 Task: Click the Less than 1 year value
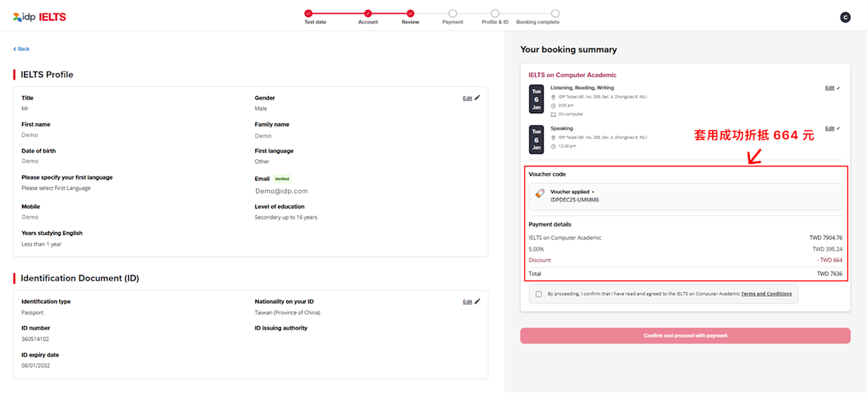(x=41, y=244)
